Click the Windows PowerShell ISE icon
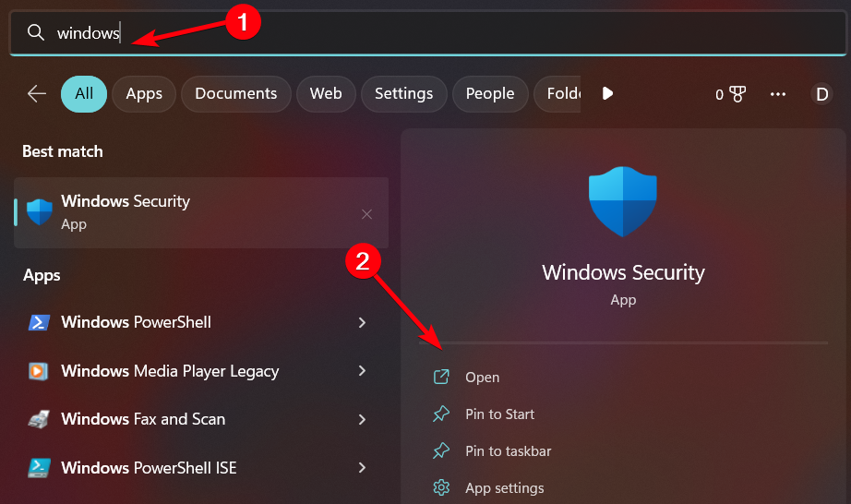 pos(39,468)
